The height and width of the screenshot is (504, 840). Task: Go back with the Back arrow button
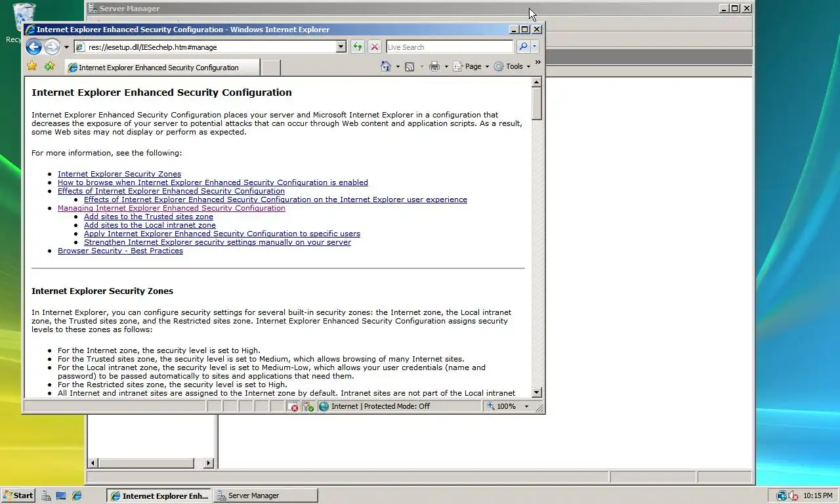(x=33, y=47)
